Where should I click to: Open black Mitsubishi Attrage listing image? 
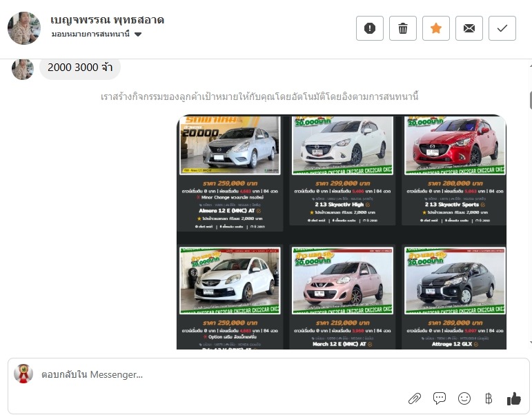pos(455,281)
